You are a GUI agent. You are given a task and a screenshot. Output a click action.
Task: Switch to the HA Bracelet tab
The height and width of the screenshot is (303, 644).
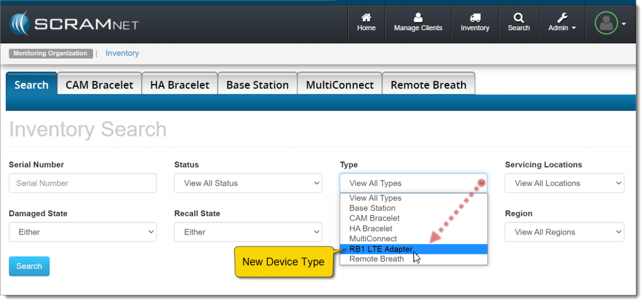[179, 85]
